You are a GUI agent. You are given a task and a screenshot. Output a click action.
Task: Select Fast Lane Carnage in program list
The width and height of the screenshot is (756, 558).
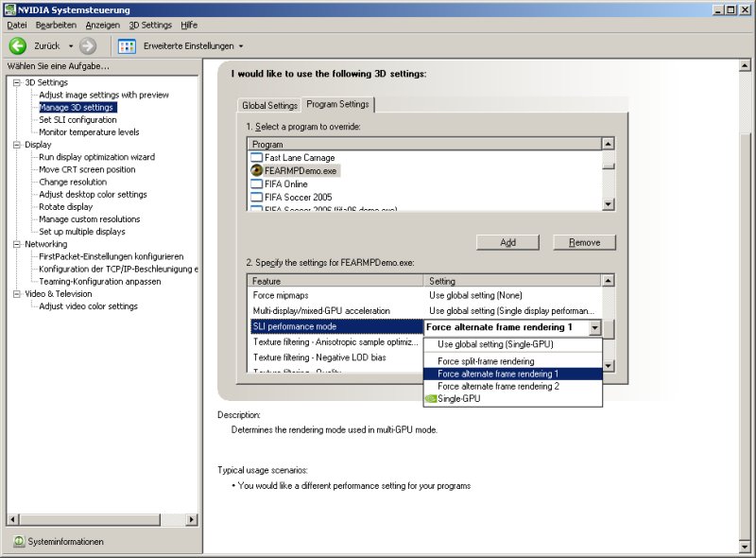[300, 157]
